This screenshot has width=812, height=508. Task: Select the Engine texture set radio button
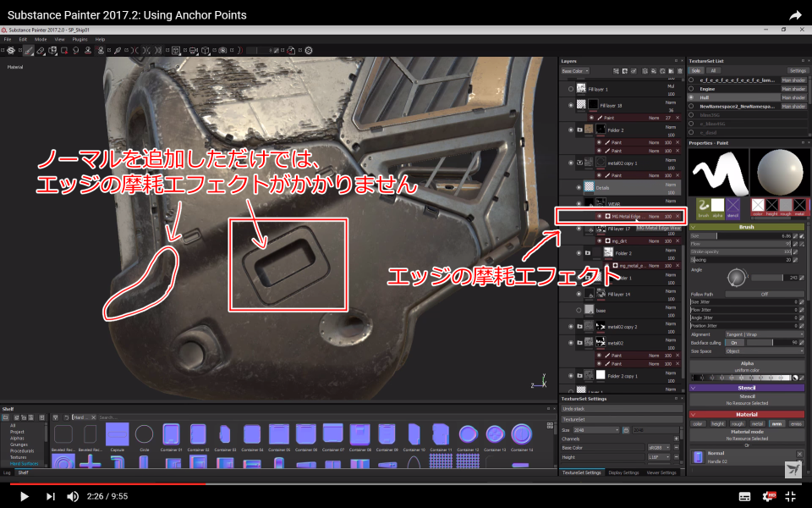(691, 89)
